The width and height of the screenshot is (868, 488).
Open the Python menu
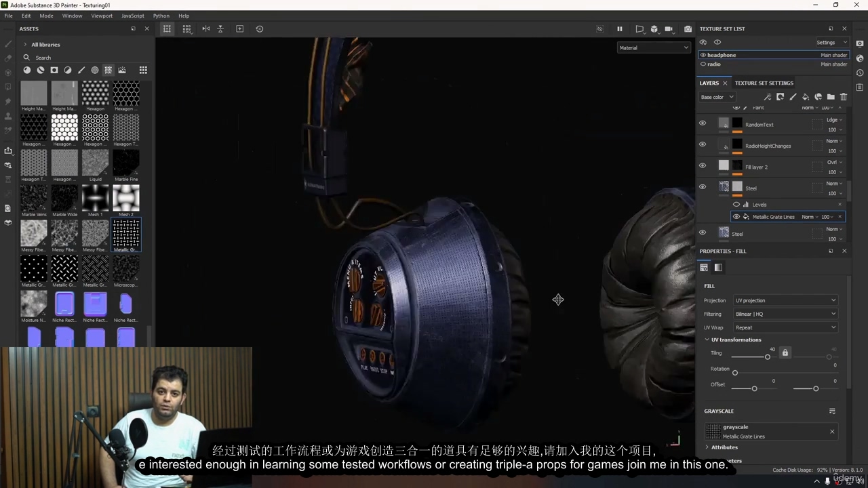161,16
